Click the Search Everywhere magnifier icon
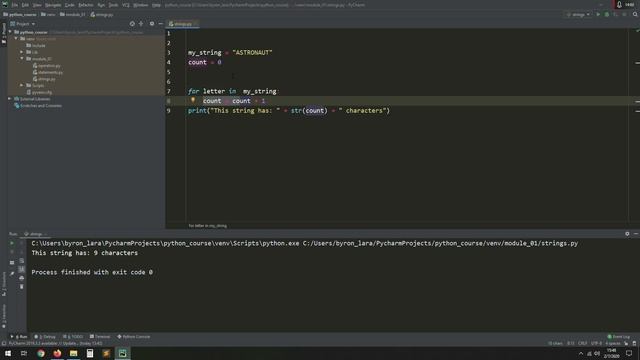This screenshot has height=360, width=640. click(x=636, y=15)
